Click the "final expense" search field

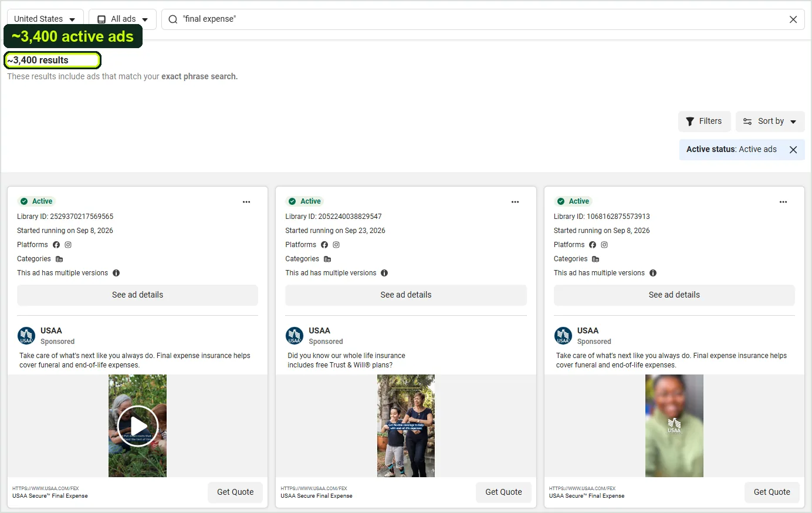tap(482, 19)
